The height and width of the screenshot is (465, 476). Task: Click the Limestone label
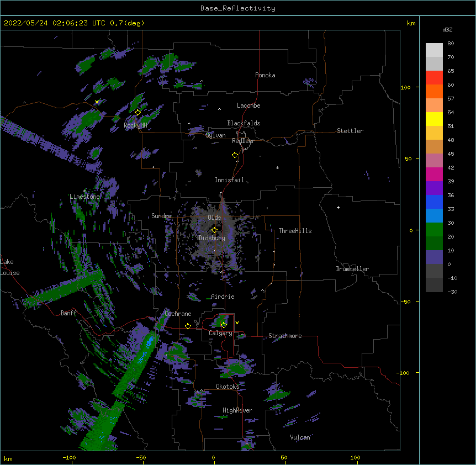[x=84, y=197]
